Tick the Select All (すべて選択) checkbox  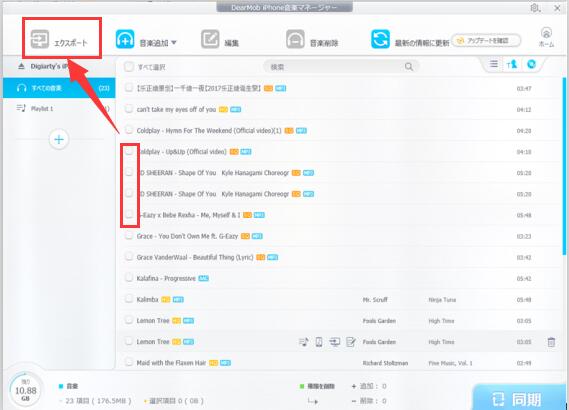click(128, 67)
